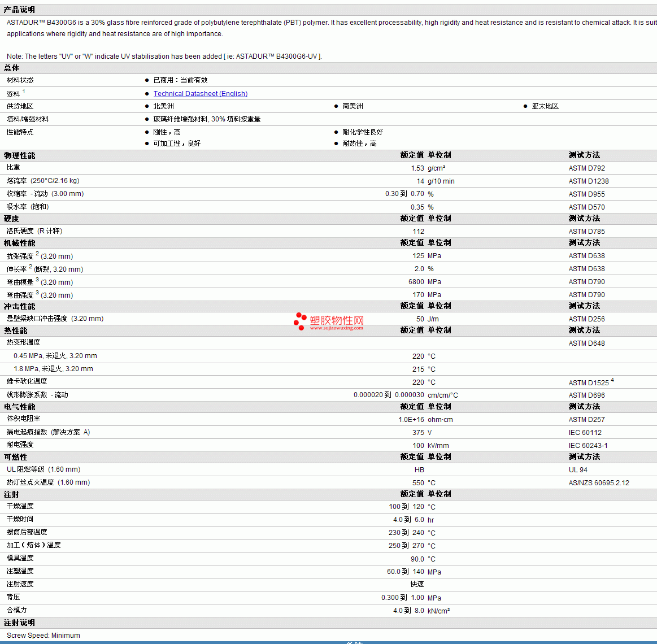The height and width of the screenshot is (644, 657).
Task: Click footnote 4 after ASTM D1525
Action: [612, 381]
